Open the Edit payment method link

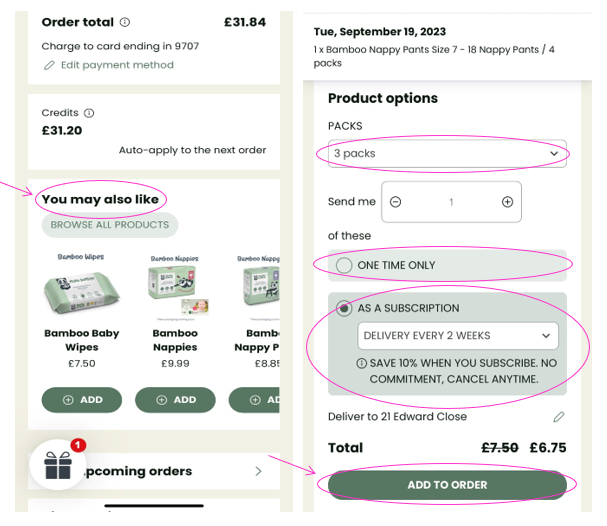(117, 65)
